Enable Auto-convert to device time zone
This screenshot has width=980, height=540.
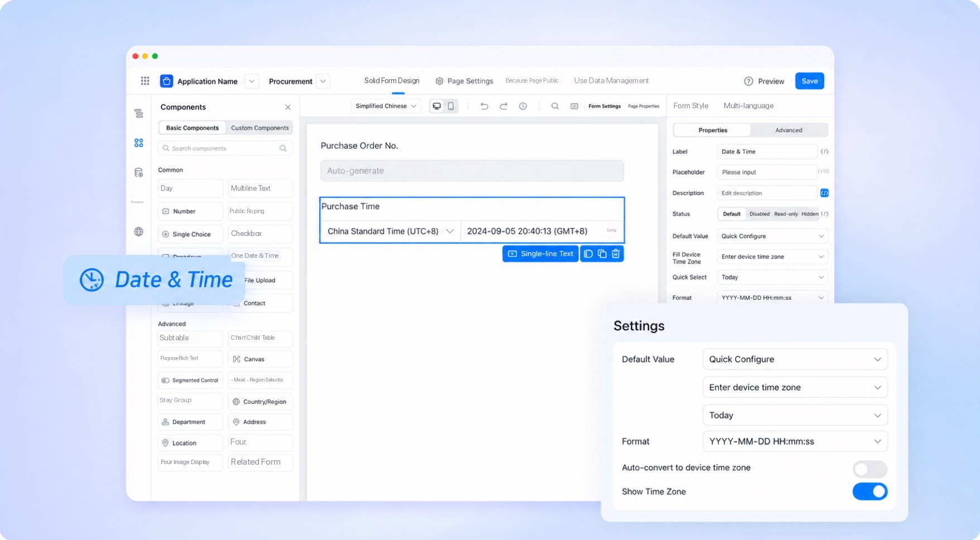869,469
